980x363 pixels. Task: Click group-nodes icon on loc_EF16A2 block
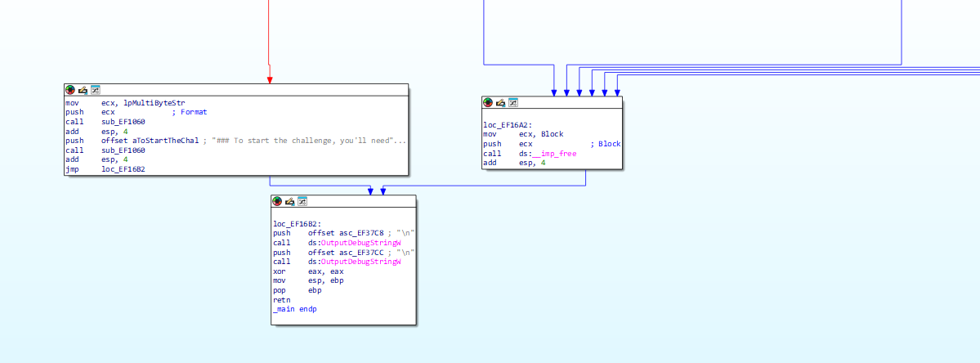[x=513, y=102]
